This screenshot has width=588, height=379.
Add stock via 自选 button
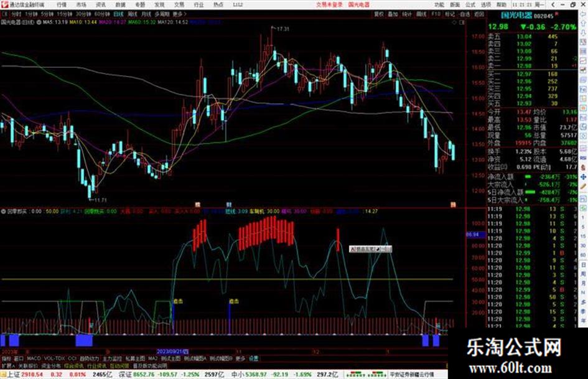coord(464,14)
